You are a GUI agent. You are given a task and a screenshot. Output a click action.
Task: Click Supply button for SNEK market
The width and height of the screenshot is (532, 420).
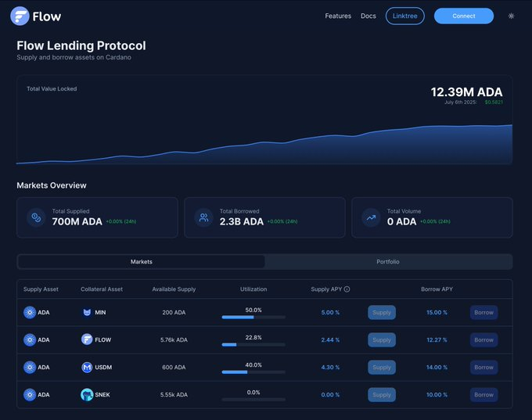point(382,395)
